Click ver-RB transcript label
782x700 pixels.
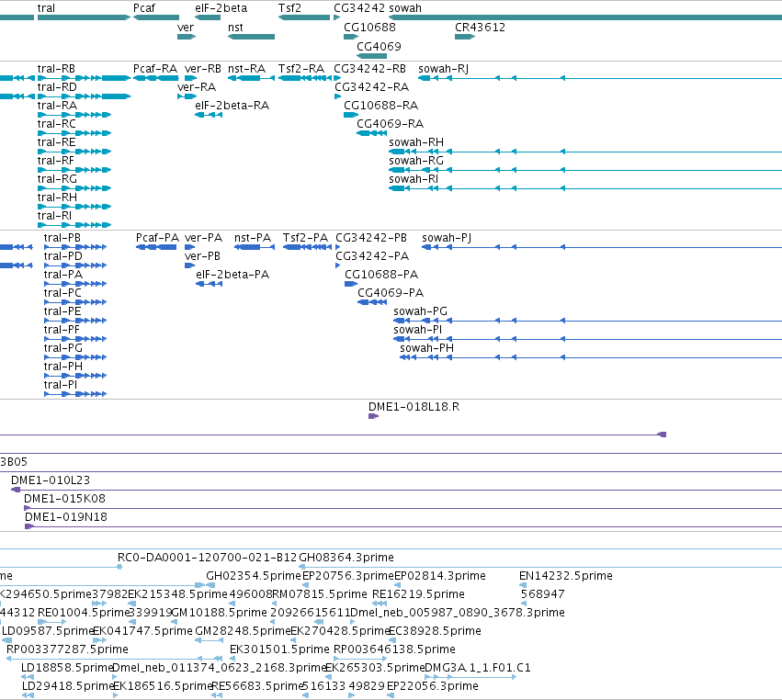click(x=202, y=68)
